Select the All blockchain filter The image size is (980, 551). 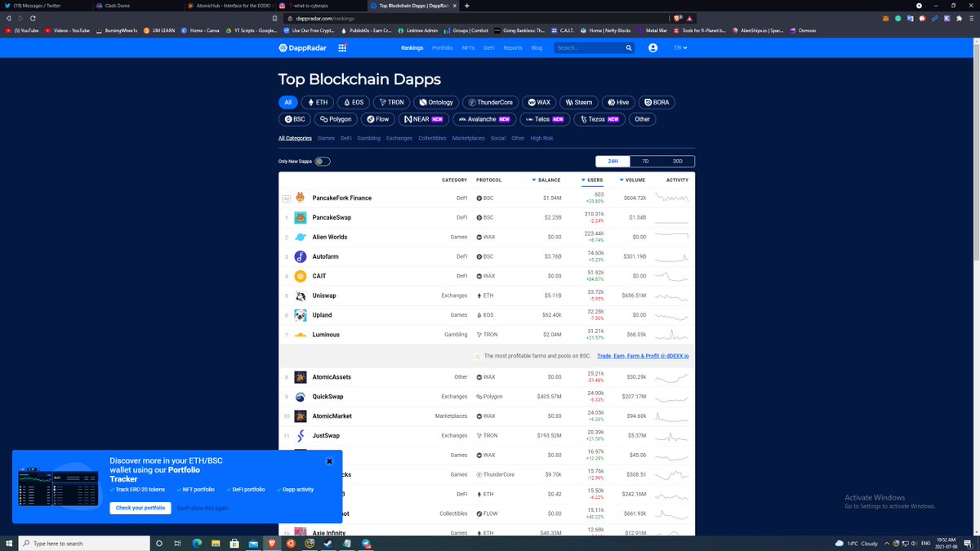(287, 102)
